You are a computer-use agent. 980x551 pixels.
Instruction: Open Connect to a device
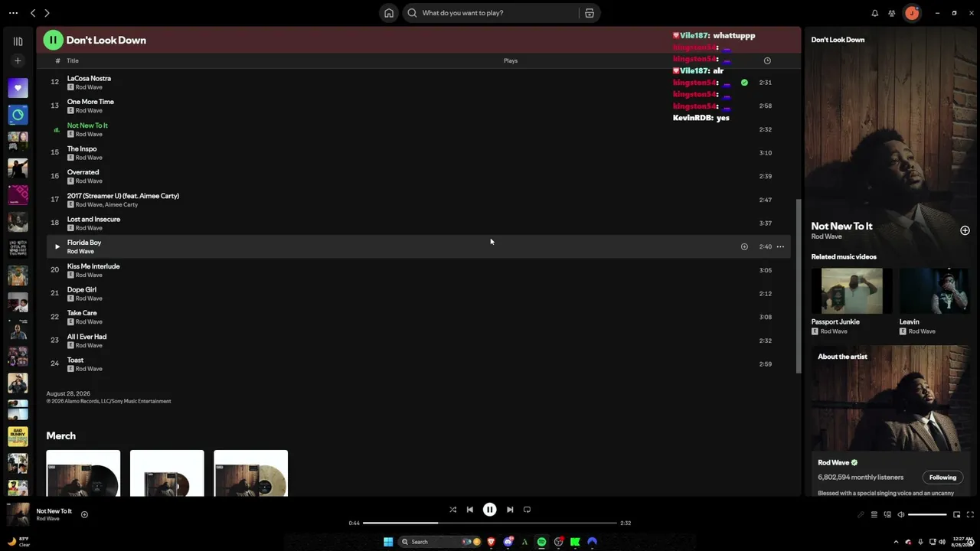[887, 515]
